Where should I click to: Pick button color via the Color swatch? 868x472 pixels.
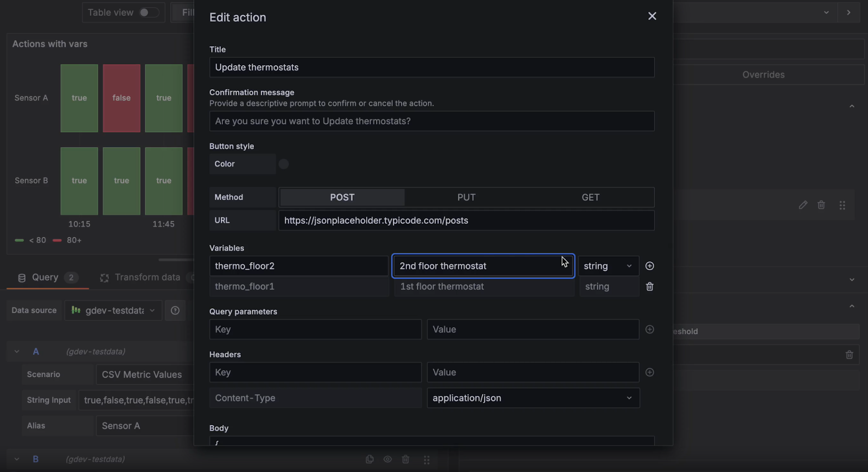(x=284, y=164)
